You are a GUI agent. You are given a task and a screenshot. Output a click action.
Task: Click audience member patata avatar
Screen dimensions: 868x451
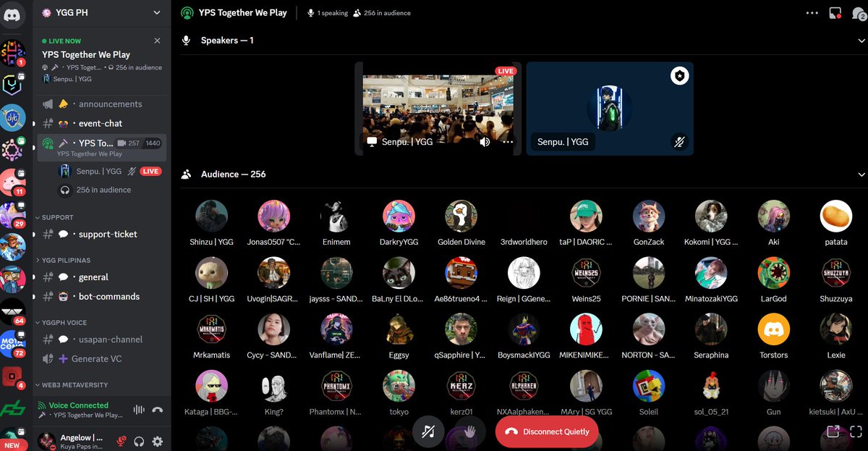click(836, 216)
